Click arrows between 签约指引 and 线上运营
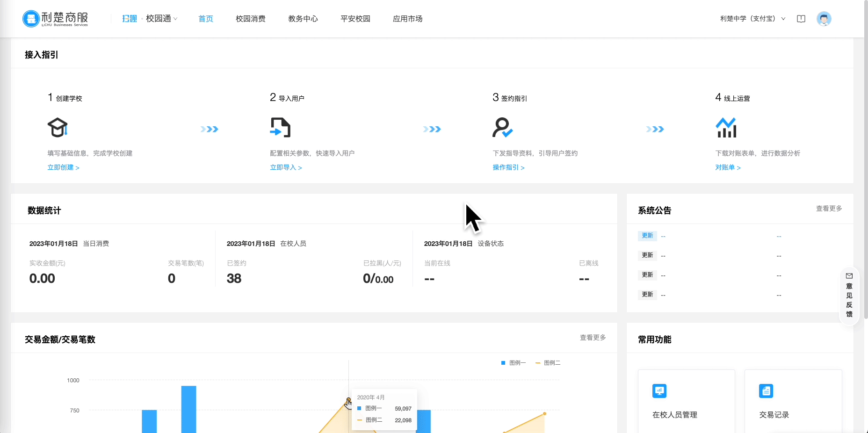Image resolution: width=868 pixels, height=433 pixels. [655, 129]
